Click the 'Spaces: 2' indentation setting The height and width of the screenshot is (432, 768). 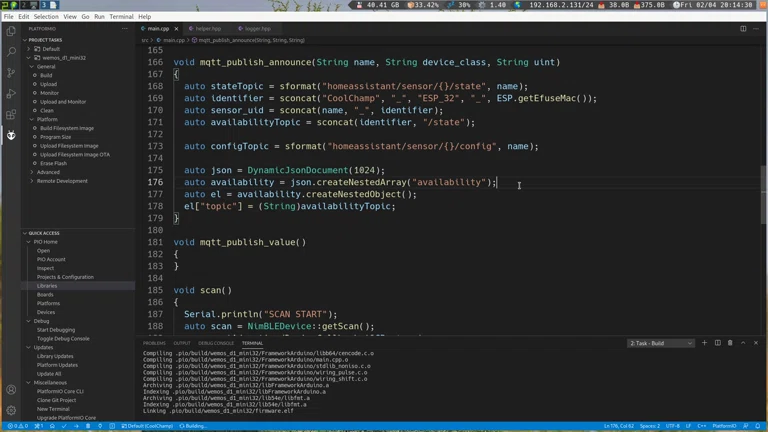tap(650, 426)
